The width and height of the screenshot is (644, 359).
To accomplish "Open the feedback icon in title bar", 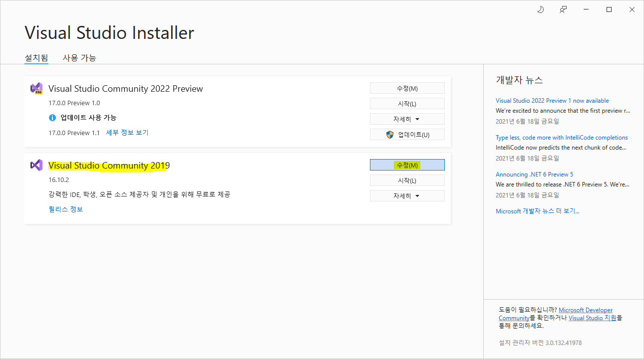I will coord(563,9).
